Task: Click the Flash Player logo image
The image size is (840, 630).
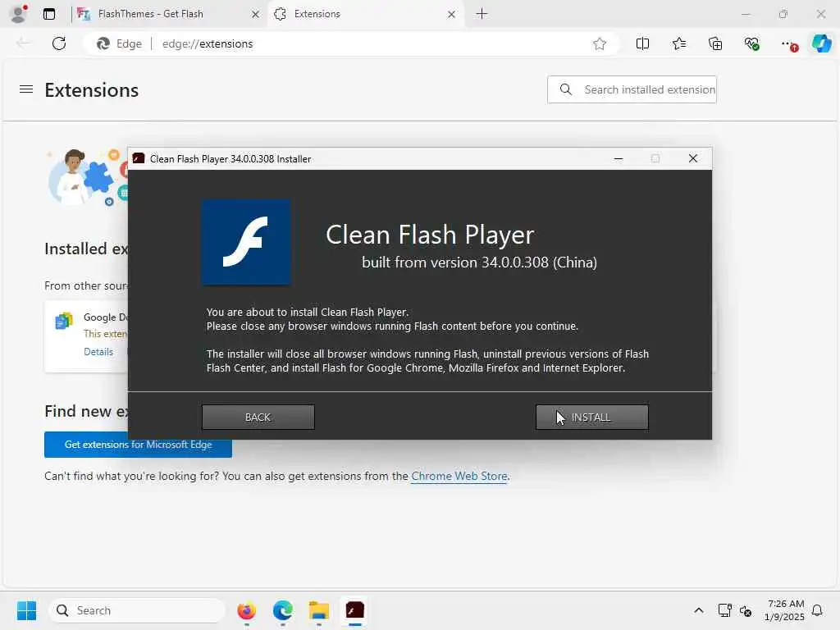Action: pyautogui.click(x=246, y=242)
